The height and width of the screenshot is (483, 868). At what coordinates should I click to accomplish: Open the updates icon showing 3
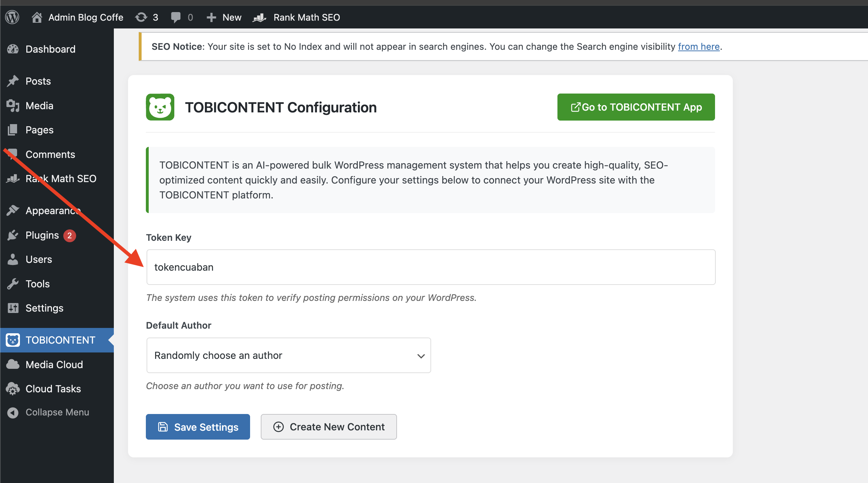point(141,17)
